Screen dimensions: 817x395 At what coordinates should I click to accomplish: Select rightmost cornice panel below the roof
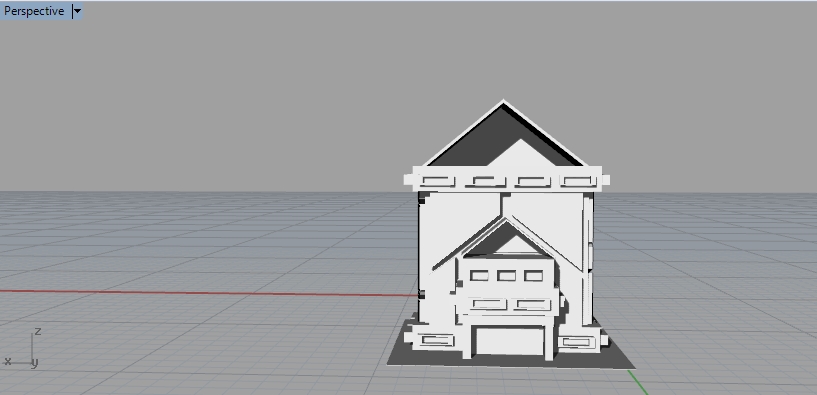578,181
